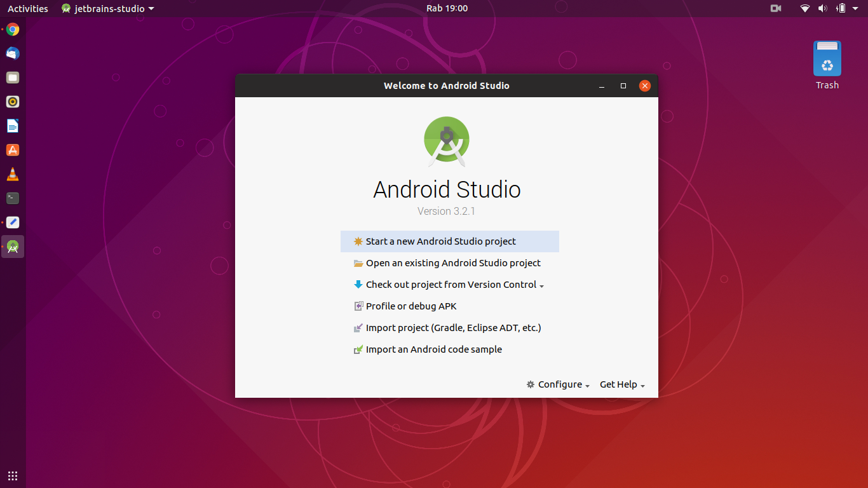Screen dimensions: 868x488
Task: Open the Terminal dock icon
Action: click(x=13, y=198)
